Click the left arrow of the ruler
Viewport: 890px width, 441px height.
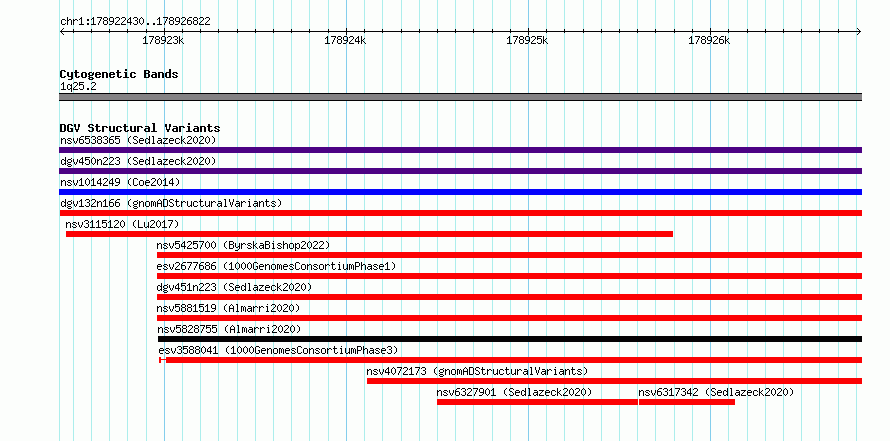[x=62, y=31]
